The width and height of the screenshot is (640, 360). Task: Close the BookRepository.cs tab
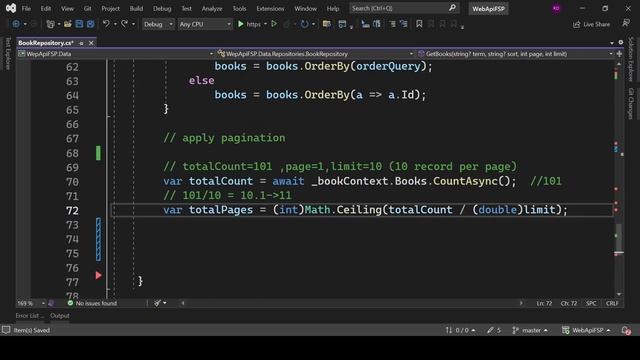coord(91,43)
